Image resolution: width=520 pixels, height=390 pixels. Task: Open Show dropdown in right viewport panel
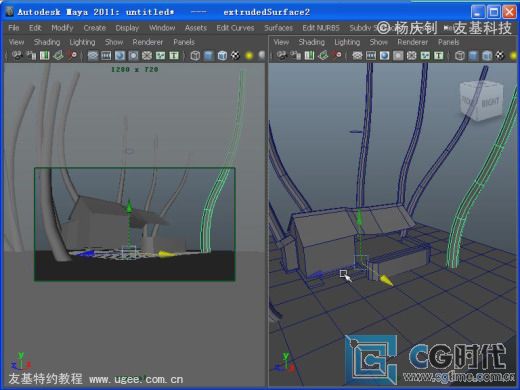[379, 42]
